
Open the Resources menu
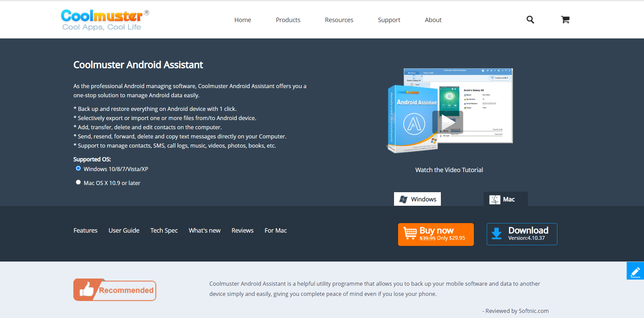[x=339, y=20]
